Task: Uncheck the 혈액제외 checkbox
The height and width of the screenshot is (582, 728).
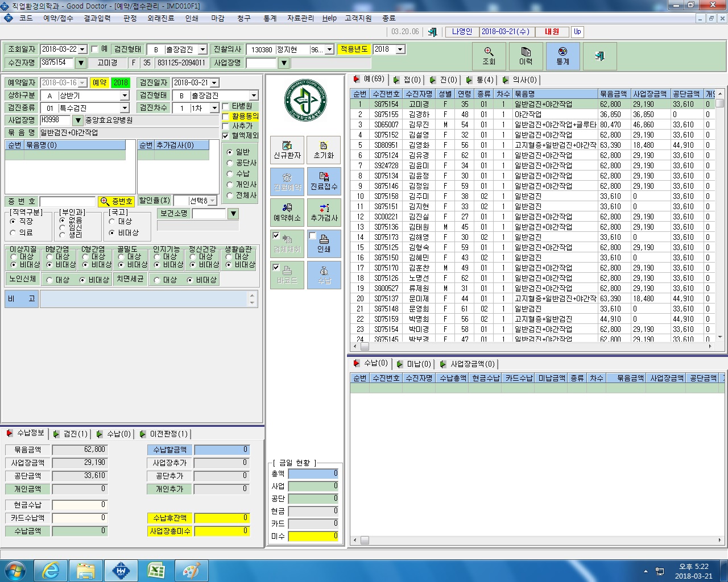Action: coord(226,136)
